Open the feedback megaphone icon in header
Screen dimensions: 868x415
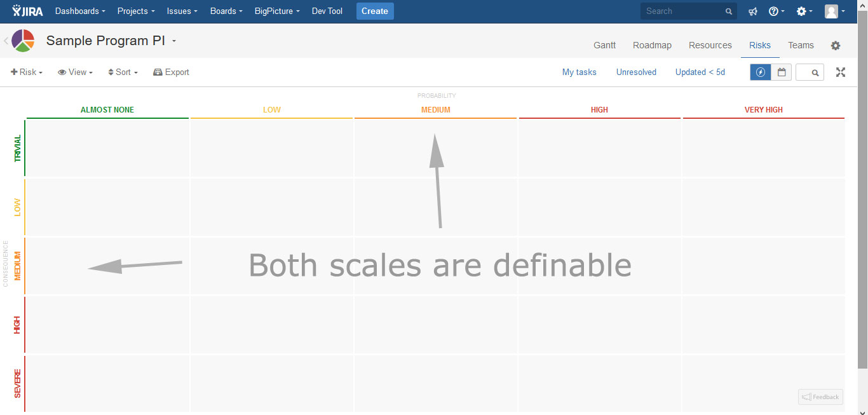[753, 11]
